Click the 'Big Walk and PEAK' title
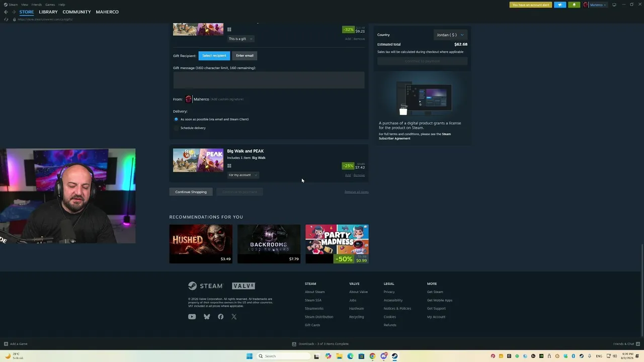Screen dimensions: 644x362 click(x=245, y=151)
